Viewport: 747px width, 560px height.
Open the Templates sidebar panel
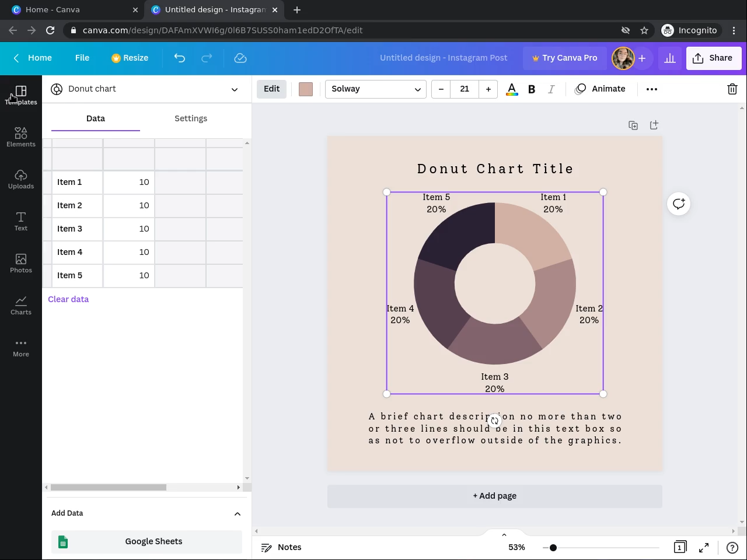click(21, 95)
